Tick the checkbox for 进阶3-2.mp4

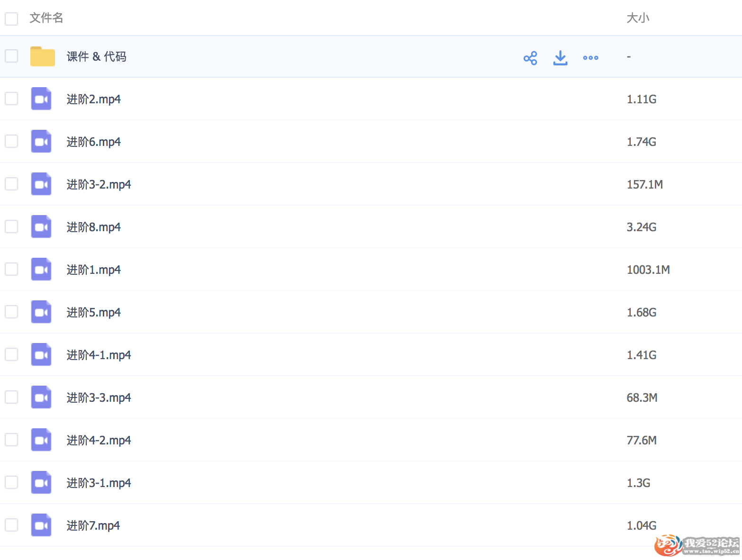tap(11, 184)
